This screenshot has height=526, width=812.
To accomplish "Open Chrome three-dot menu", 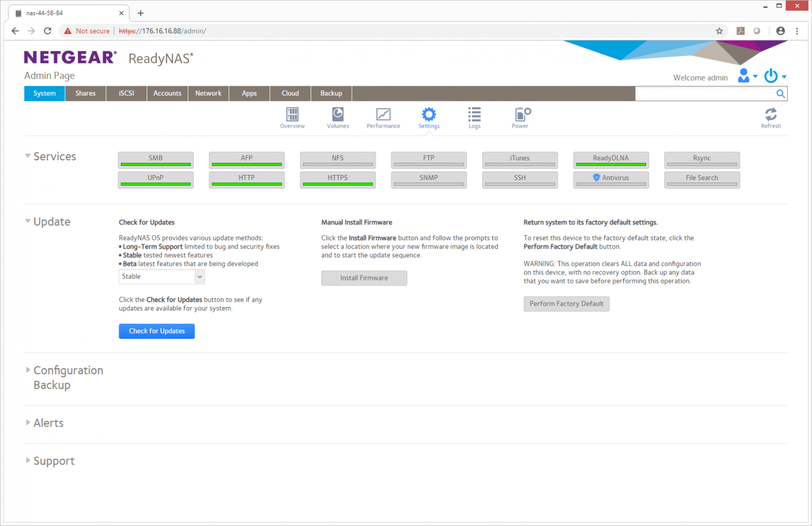I will [x=797, y=31].
